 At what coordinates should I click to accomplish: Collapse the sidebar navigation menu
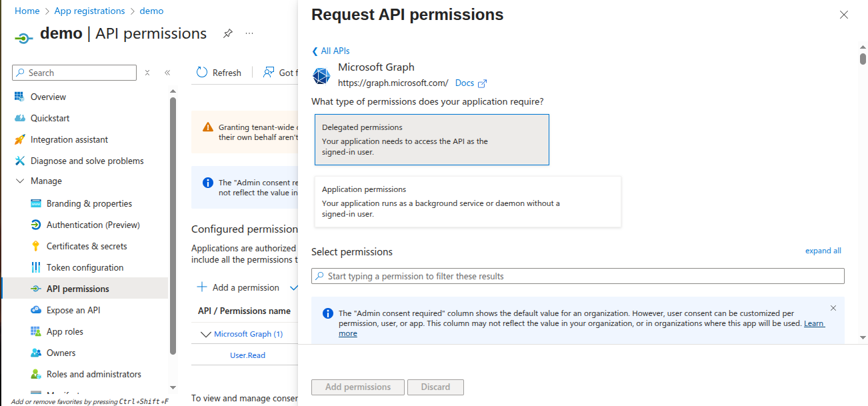pyautogui.click(x=167, y=73)
